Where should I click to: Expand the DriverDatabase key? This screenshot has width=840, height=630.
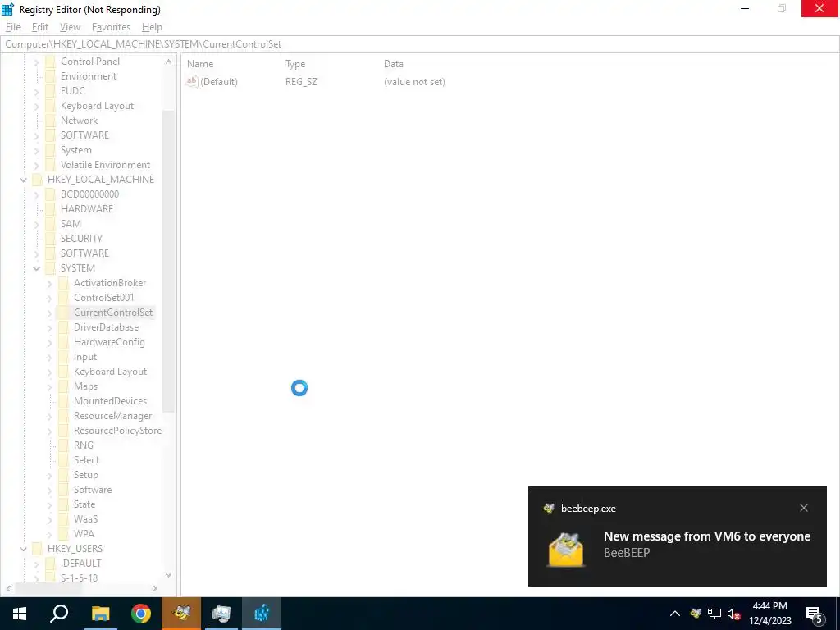[50, 327]
